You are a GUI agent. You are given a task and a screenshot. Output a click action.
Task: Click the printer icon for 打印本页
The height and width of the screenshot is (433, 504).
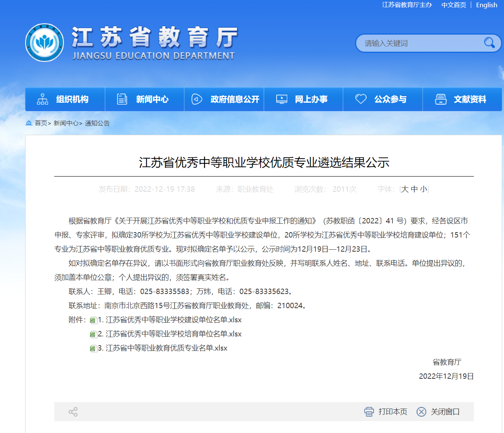(369, 412)
